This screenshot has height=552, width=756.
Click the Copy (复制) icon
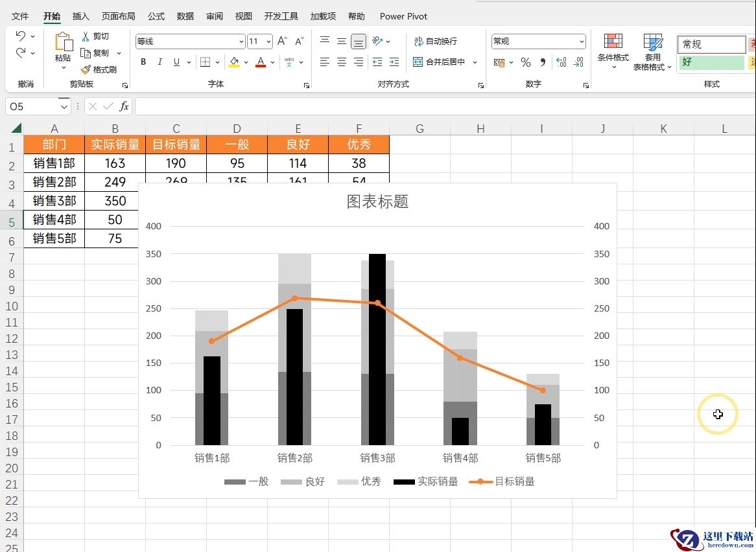click(x=86, y=53)
